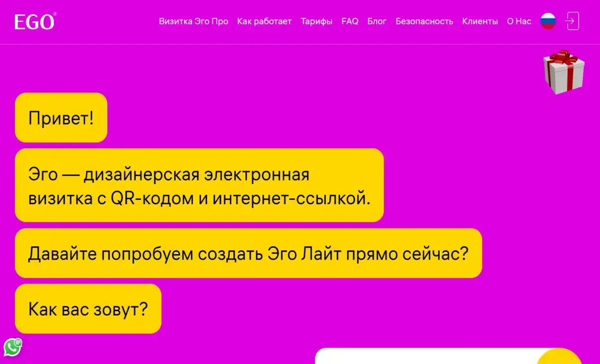Open Визитка Эго Про menu item
This screenshot has height=364, width=600.
coord(194,21)
